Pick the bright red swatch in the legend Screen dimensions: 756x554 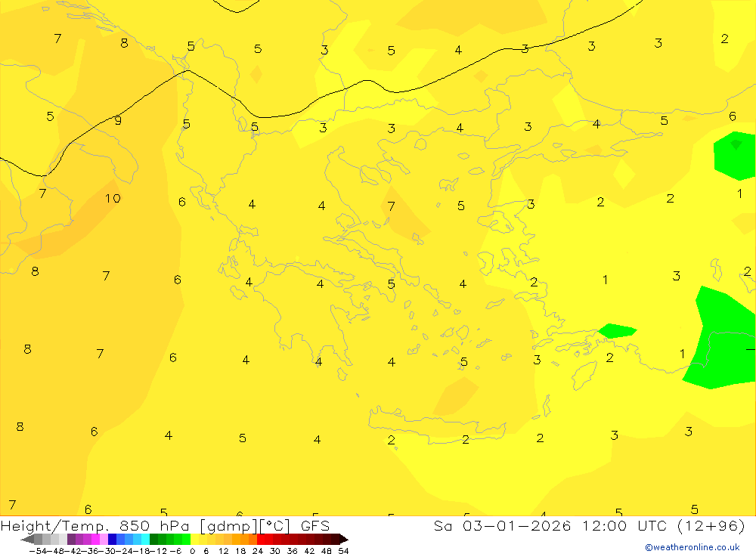[261, 539]
